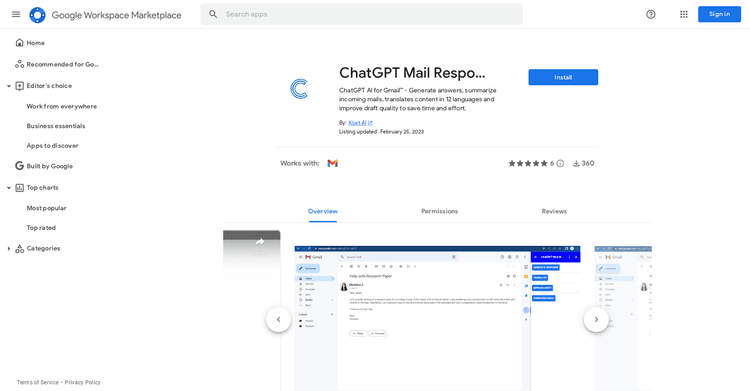Click the Categories shapes icon
Viewport: 750px width, 391px height.
19,248
